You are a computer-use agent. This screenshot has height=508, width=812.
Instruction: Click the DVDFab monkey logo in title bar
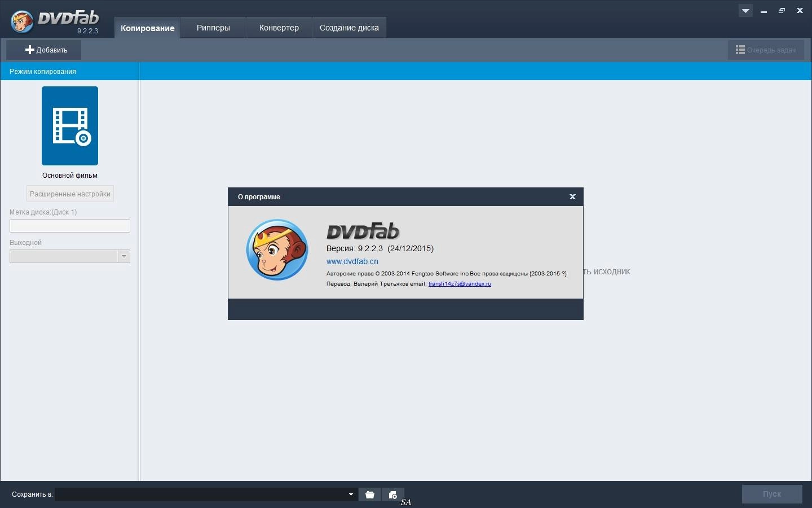(22, 22)
